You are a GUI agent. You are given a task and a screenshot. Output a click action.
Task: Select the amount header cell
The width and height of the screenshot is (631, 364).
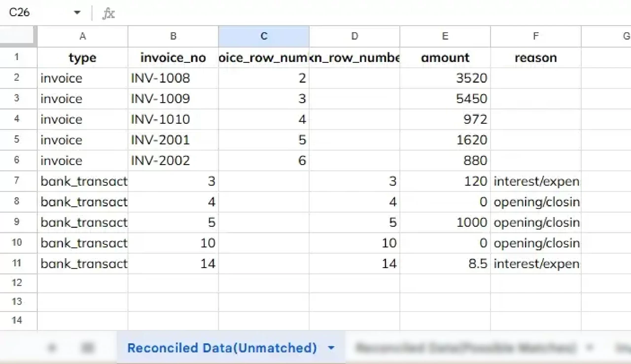(445, 58)
